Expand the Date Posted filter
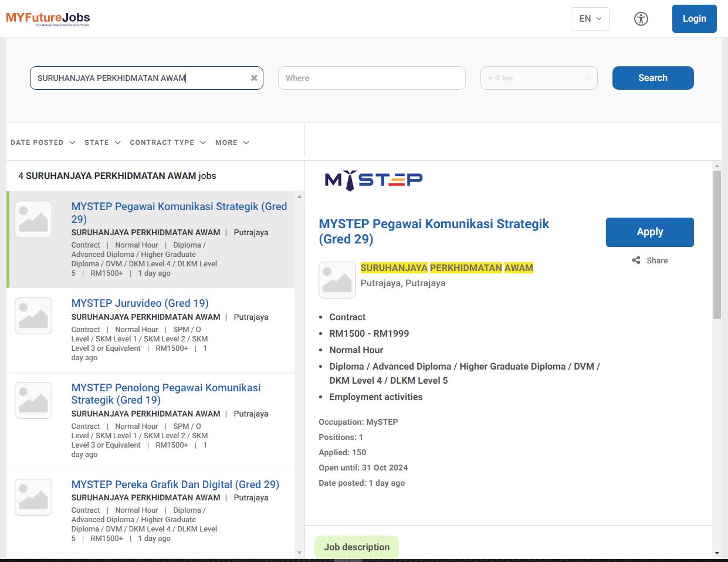The height and width of the screenshot is (562, 728). click(x=43, y=143)
